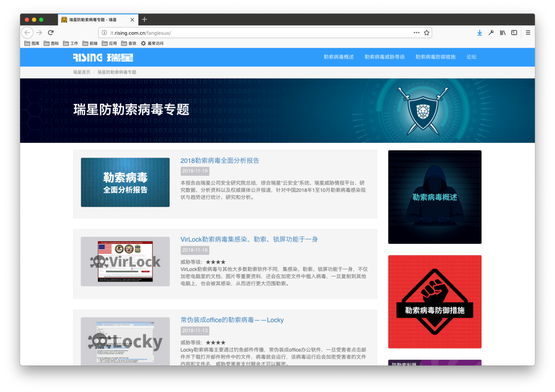Image resolution: width=555 pixels, height=392 pixels.
Task: Click the 2018-11-13 date tag
Action: pos(195,331)
